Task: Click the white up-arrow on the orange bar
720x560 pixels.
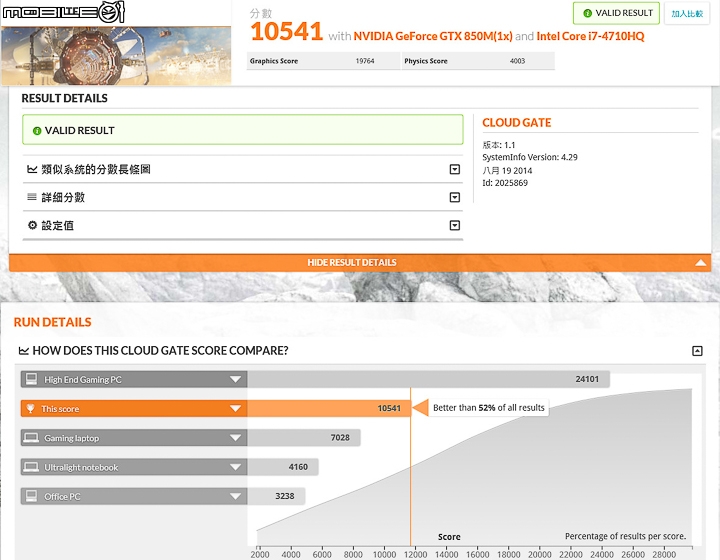Action: tap(700, 263)
